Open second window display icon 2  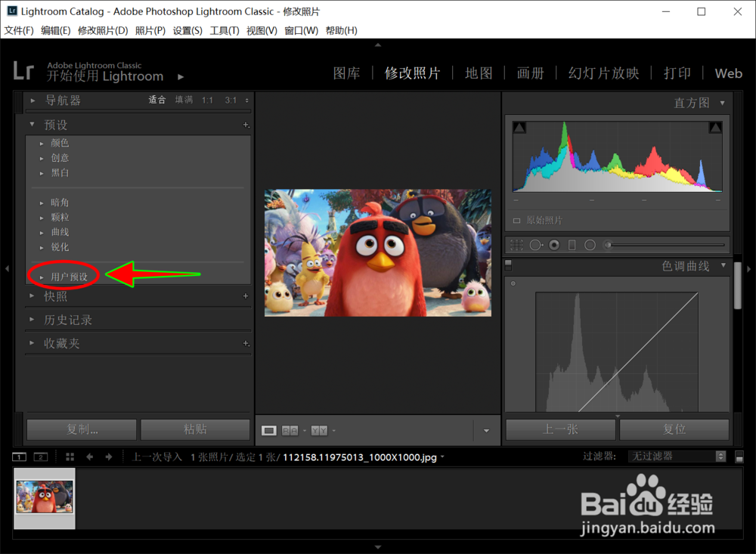tap(41, 457)
